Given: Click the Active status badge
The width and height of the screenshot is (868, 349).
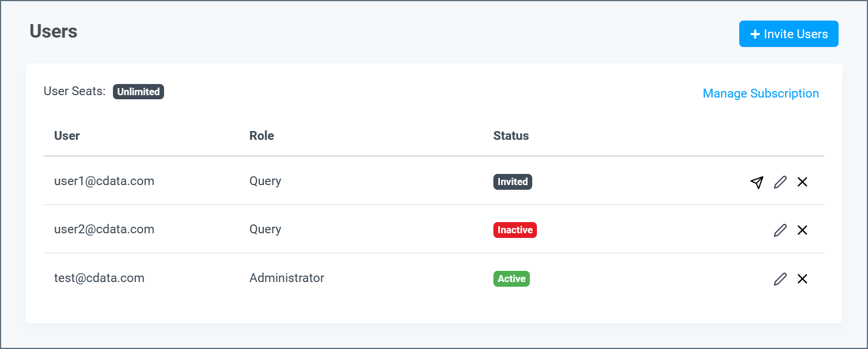Looking at the screenshot, I should point(511,278).
